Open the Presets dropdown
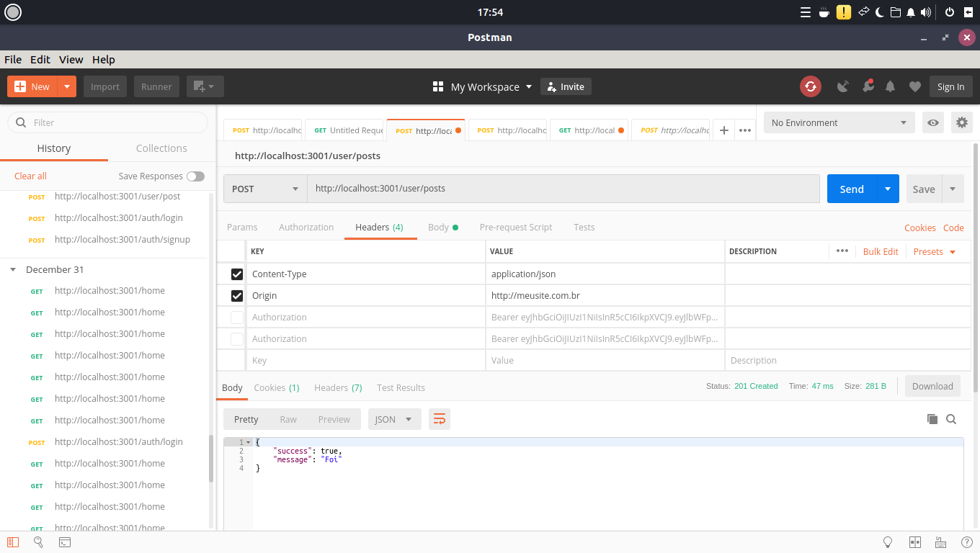This screenshot has width=980, height=553. tap(935, 251)
